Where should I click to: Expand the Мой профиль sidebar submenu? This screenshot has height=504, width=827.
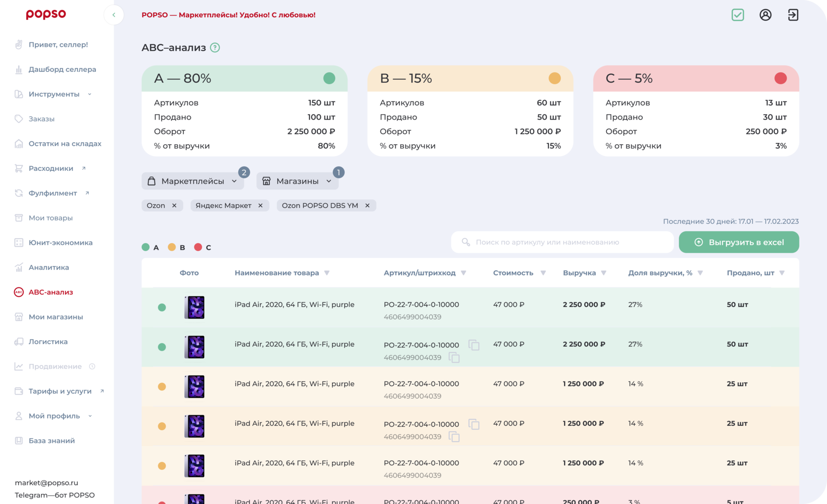(x=90, y=416)
